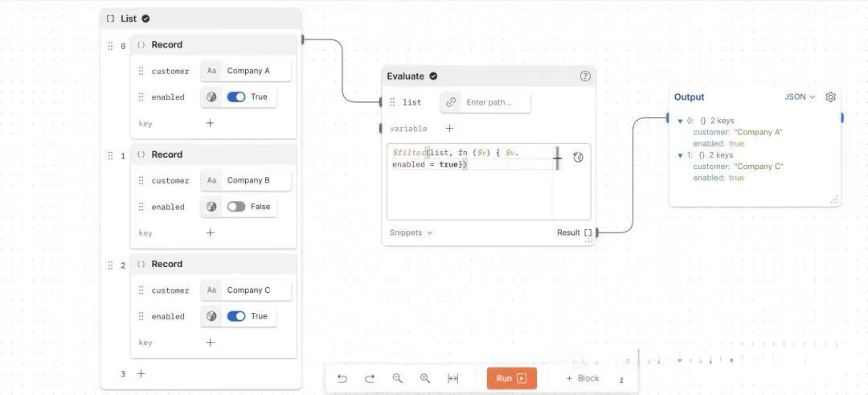Viewport: 868px width, 395px height.
Task: Click the history icon in expression editor
Action: tap(578, 158)
